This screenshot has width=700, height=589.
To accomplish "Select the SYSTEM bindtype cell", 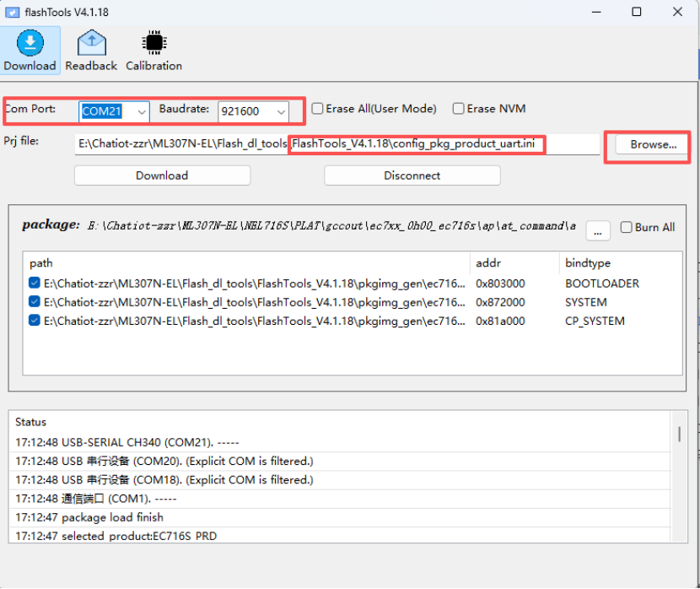I will coord(585,302).
